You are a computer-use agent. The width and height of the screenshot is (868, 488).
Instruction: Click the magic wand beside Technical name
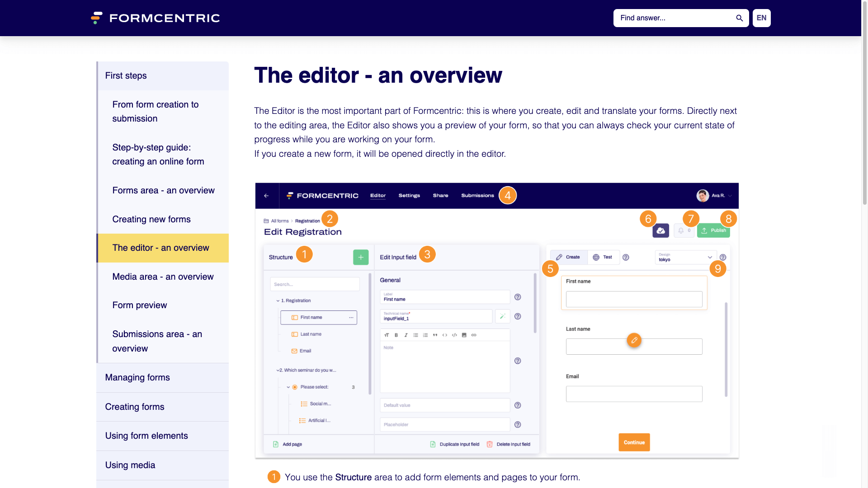502,316
